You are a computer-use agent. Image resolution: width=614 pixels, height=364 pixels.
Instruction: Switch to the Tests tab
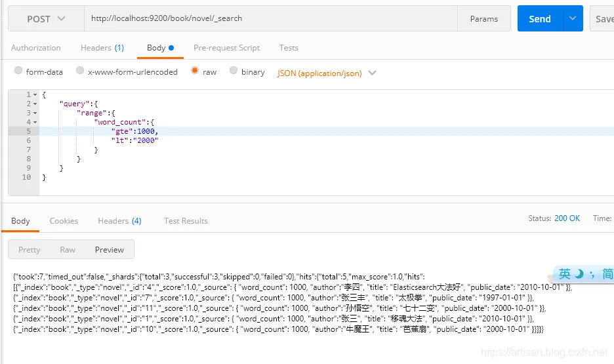[x=289, y=48]
